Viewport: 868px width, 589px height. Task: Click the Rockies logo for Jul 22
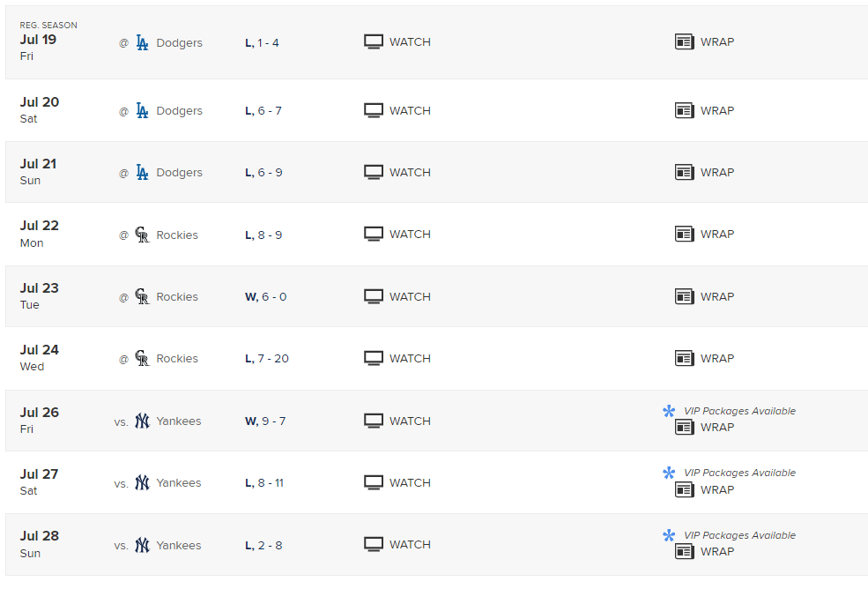(x=142, y=235)
